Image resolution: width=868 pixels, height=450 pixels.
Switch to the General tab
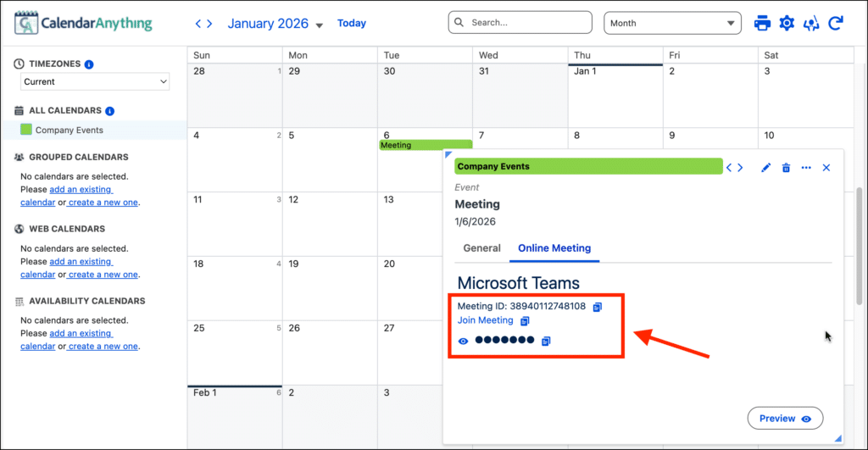click(481, 248)
